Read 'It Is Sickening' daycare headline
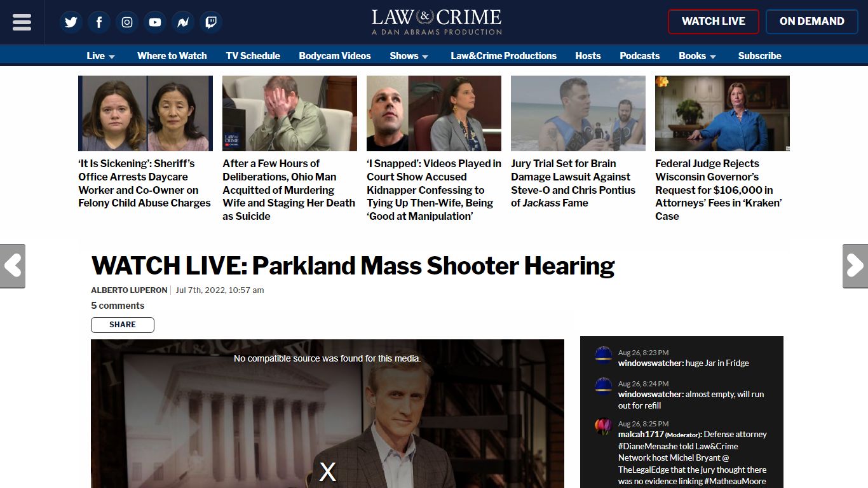This screenshot has width=868, height=488. pos(145,183)
